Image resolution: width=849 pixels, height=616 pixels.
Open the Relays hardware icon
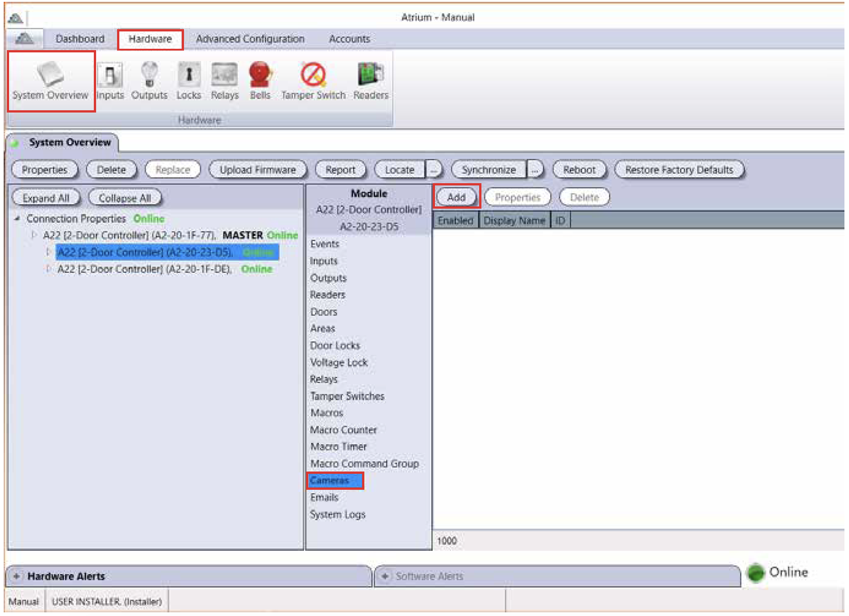click(225, 81)
